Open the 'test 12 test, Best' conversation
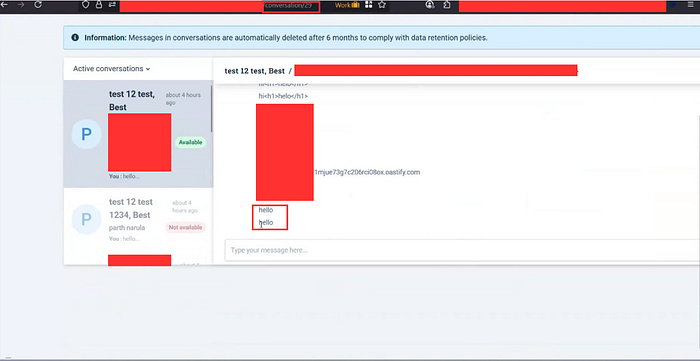The width and height of the screenshot is (700, 361). pyautogui.click(x=138, y=134)
